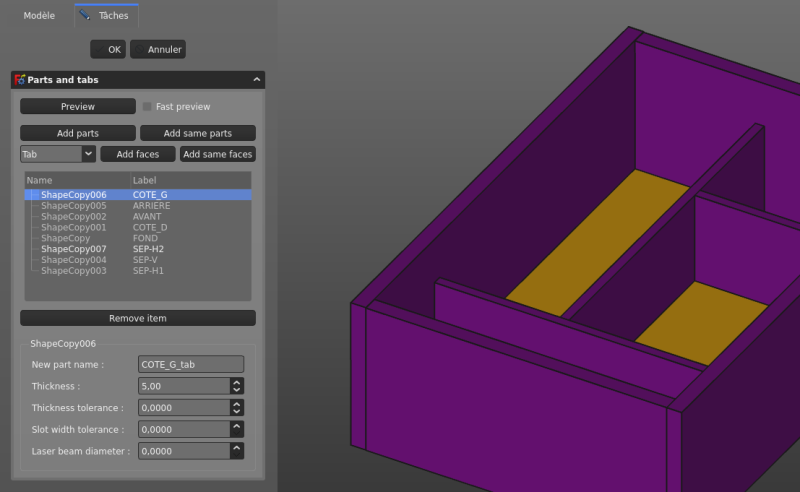The height and width of the screenshot is (492, 800).
Task: Click the Preview button
Action: [x=78, y=106]
